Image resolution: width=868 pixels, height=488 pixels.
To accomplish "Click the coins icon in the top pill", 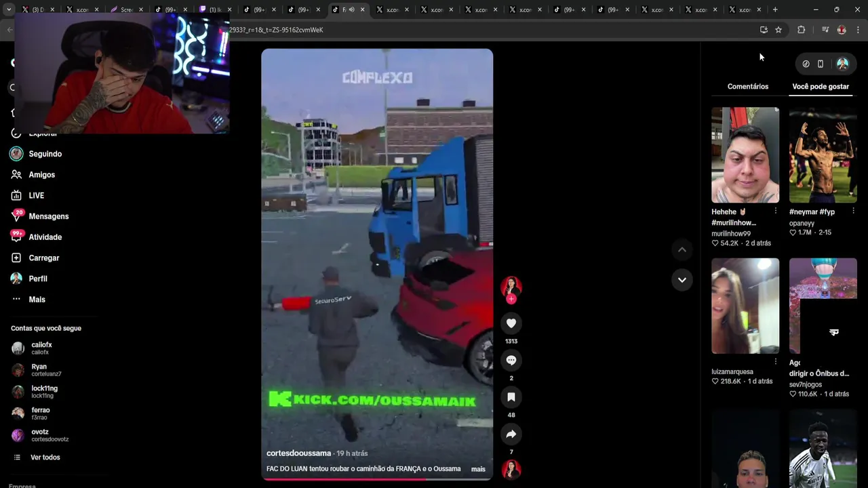I will (x=806, y=64).
